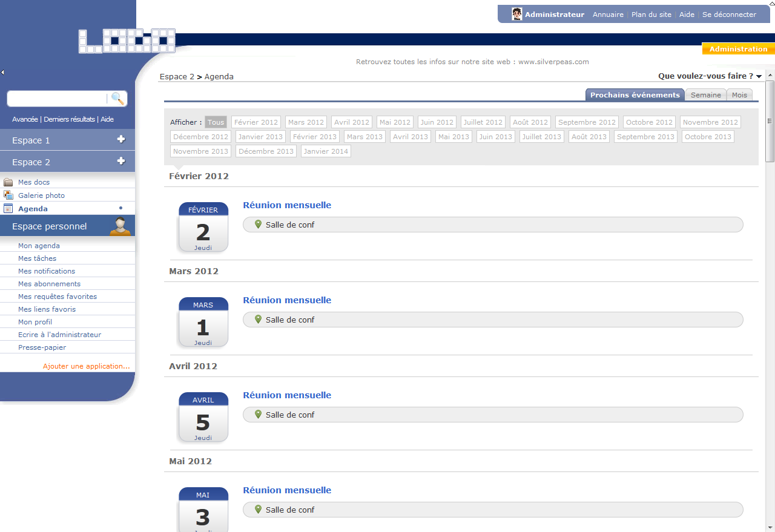The image size is (775, 532).
Task: Filter events by Janvier 2014
Action: (326, 151)
